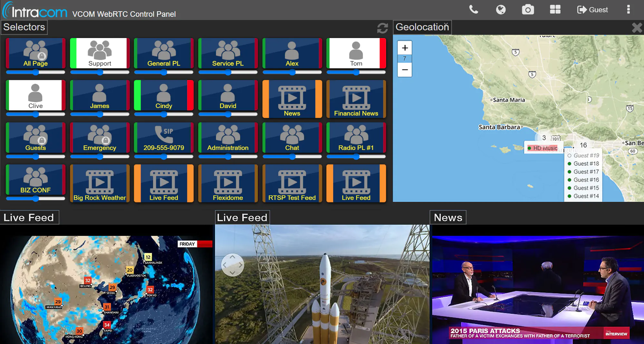Viewport: 644px width, 344px height.
Task: Click the weather globe video thumbnail
Action: coord(106,284)
